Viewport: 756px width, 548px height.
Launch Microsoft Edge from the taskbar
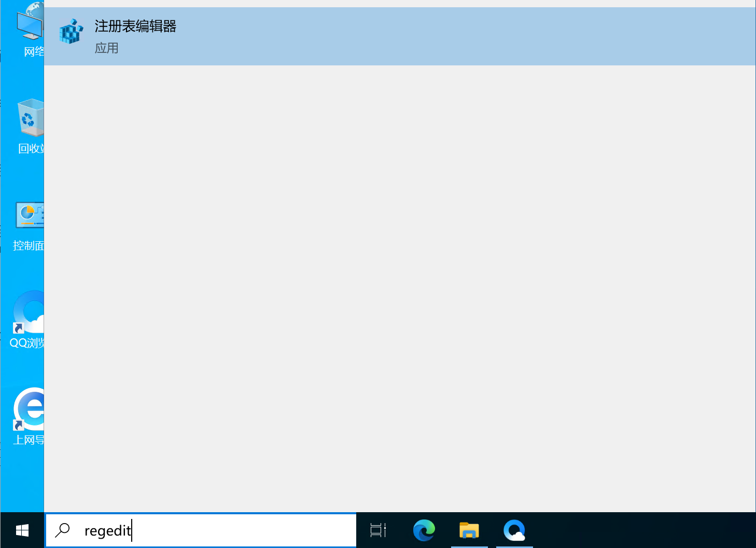click(x=424, y=530)
